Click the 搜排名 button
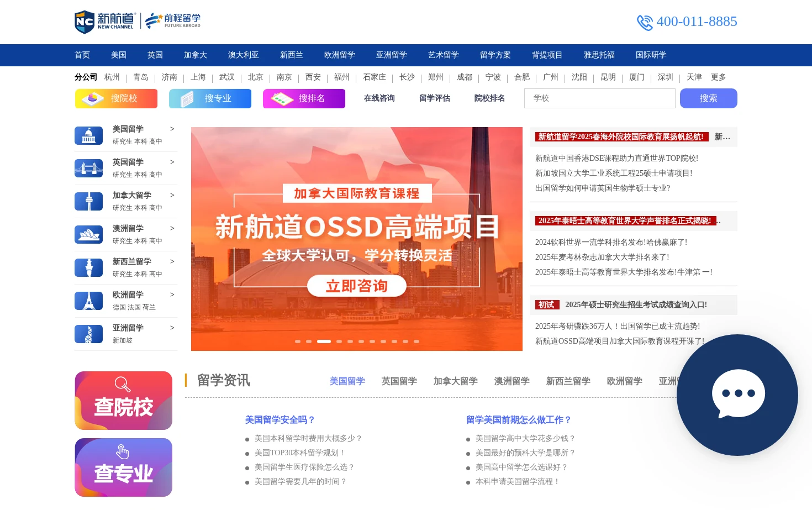 (x=304, y=98)
